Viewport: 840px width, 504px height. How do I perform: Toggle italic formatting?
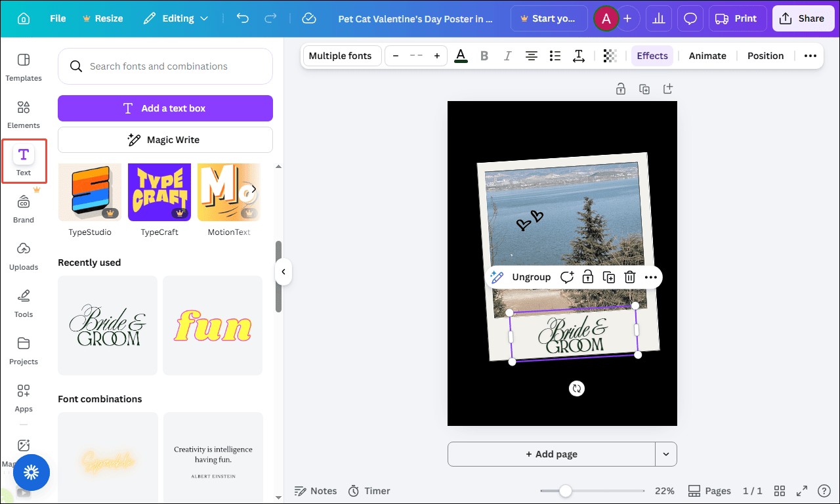[x=507, y=56]
